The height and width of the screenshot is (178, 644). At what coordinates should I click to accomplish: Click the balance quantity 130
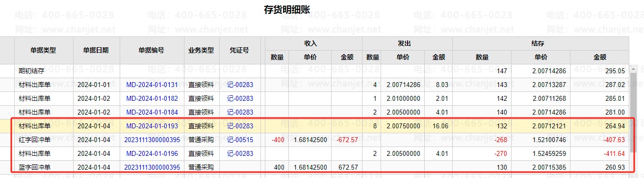pos(502,167)
